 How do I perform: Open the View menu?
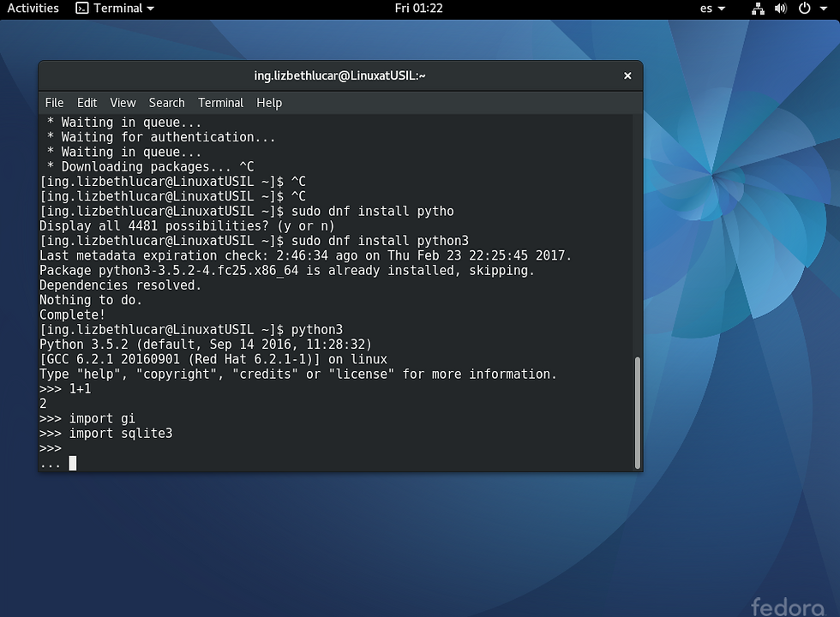(123, 103)
